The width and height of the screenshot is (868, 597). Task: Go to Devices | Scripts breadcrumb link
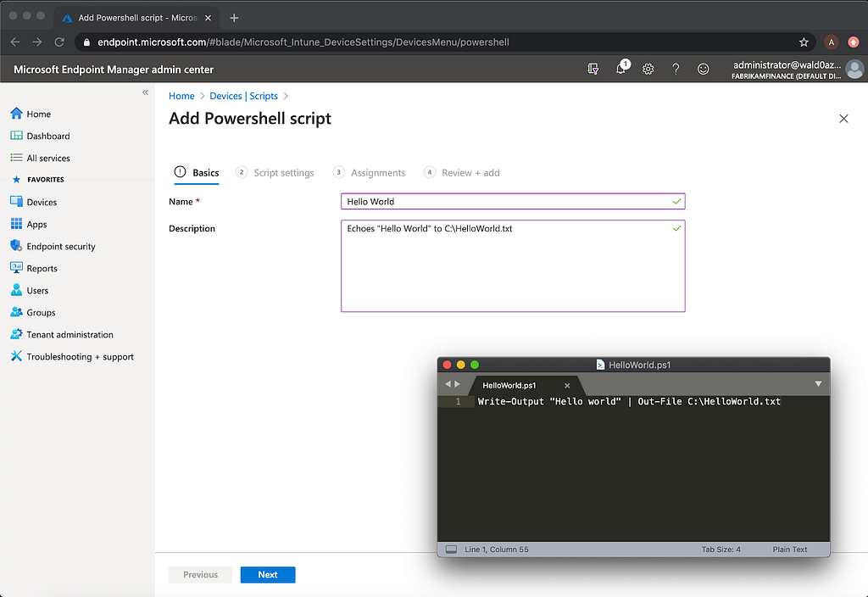[243, 96]
